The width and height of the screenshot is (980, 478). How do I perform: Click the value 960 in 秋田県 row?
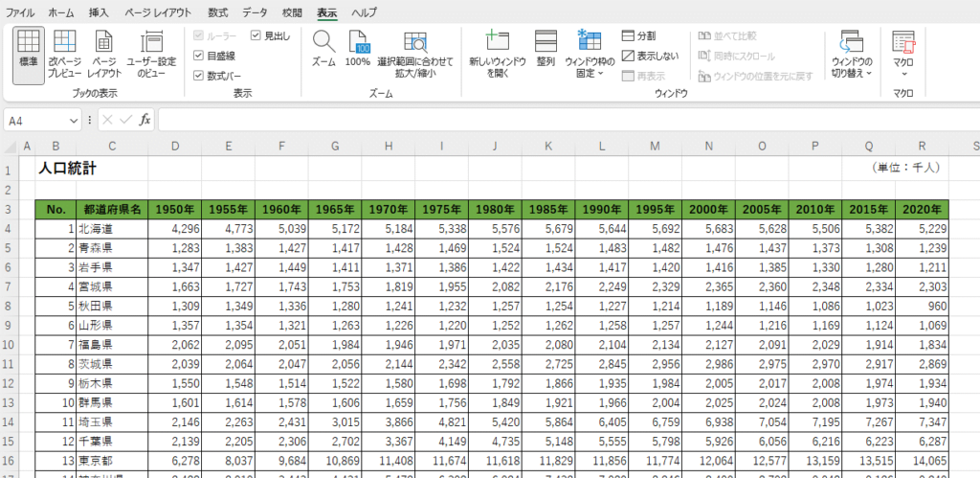[x=922, y=307]
